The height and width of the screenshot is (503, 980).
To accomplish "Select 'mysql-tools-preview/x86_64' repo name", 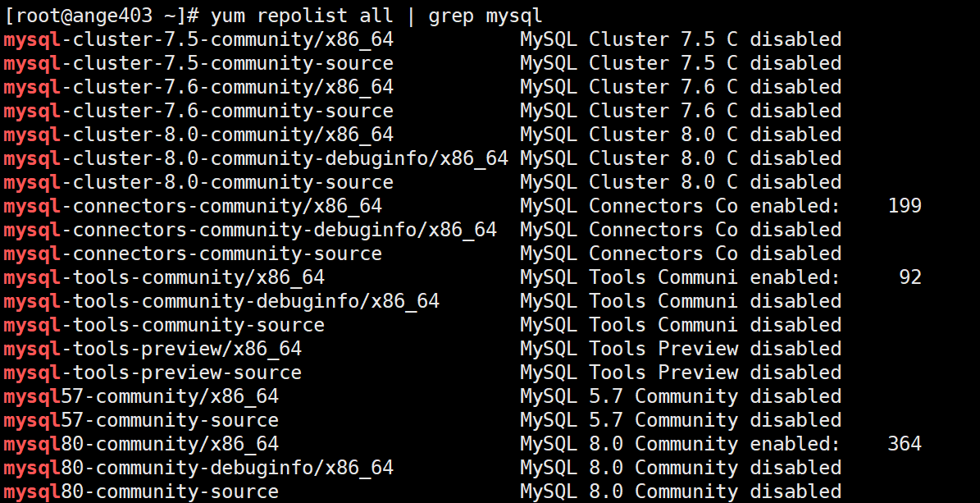I will [153, 349].
